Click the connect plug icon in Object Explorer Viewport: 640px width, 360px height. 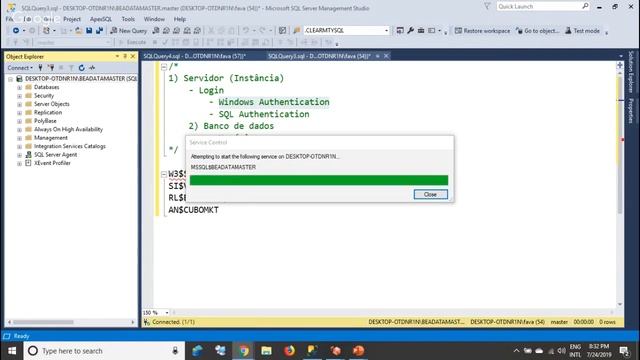[x=40, y=68]
